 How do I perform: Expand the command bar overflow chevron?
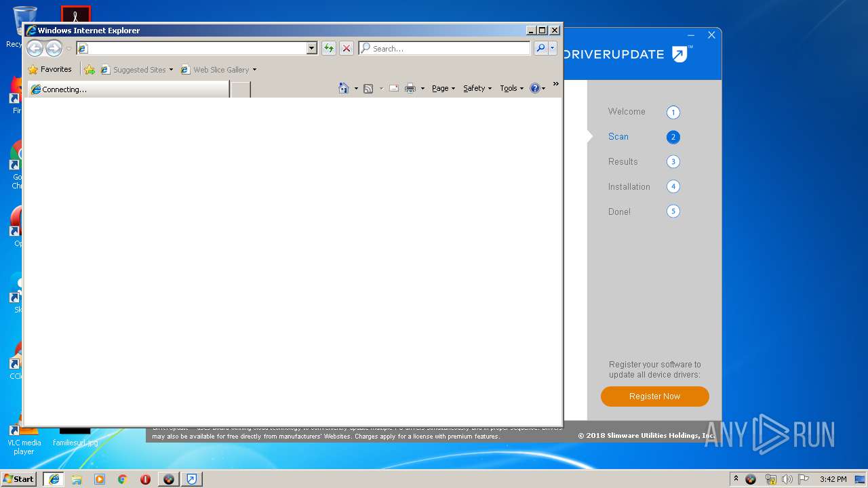[x=556, y=84]
